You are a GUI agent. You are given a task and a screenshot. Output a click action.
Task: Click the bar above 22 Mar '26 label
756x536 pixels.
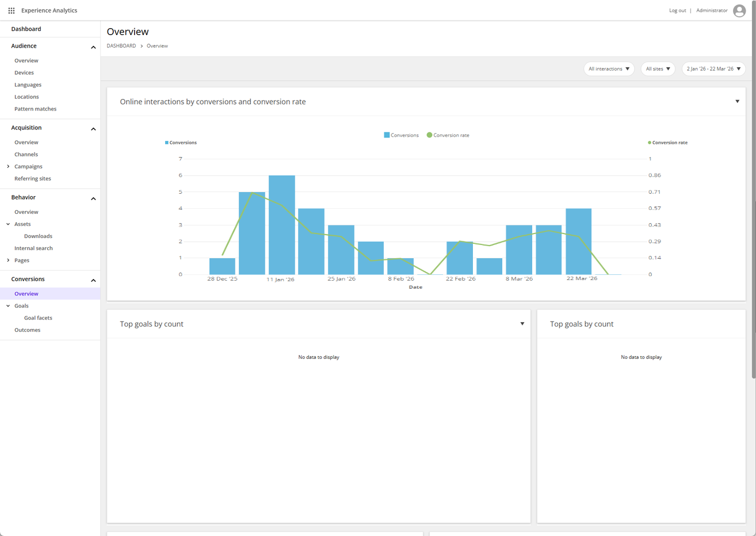[x=579, y=242]
